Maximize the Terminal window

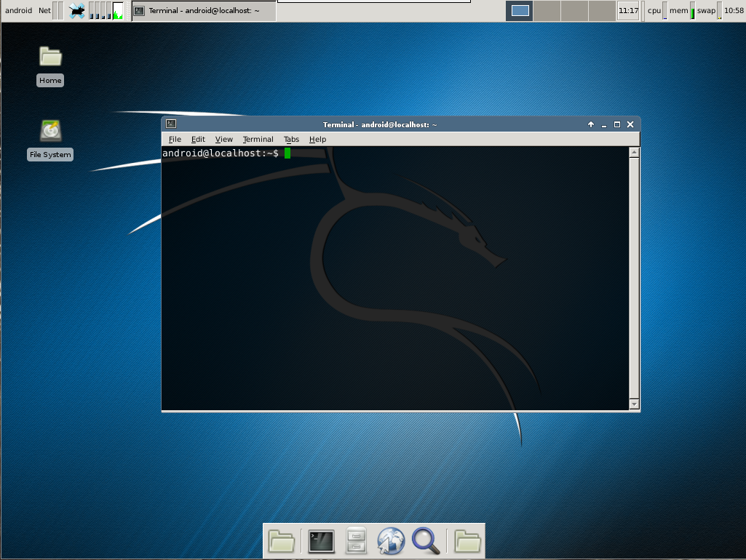click(617, 124)
